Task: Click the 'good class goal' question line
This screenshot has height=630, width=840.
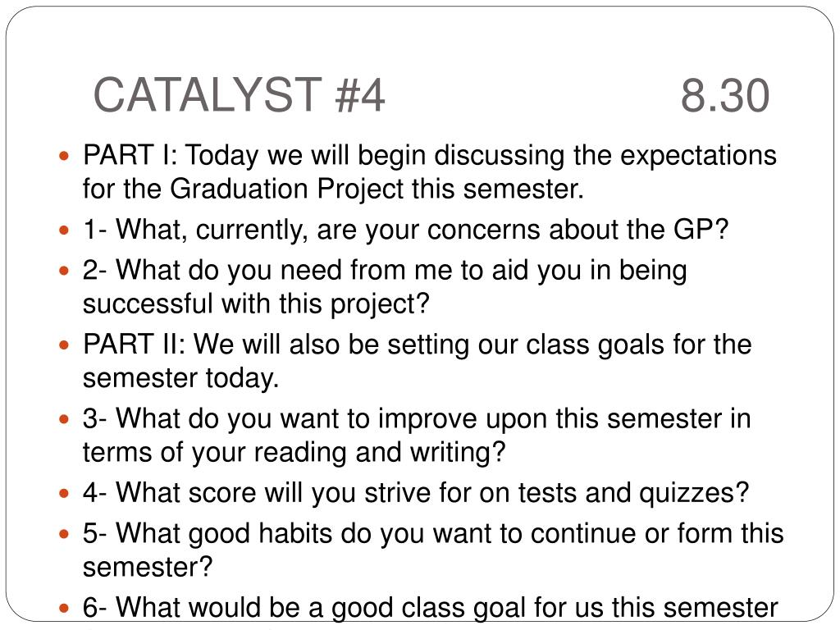Action: 430,608
